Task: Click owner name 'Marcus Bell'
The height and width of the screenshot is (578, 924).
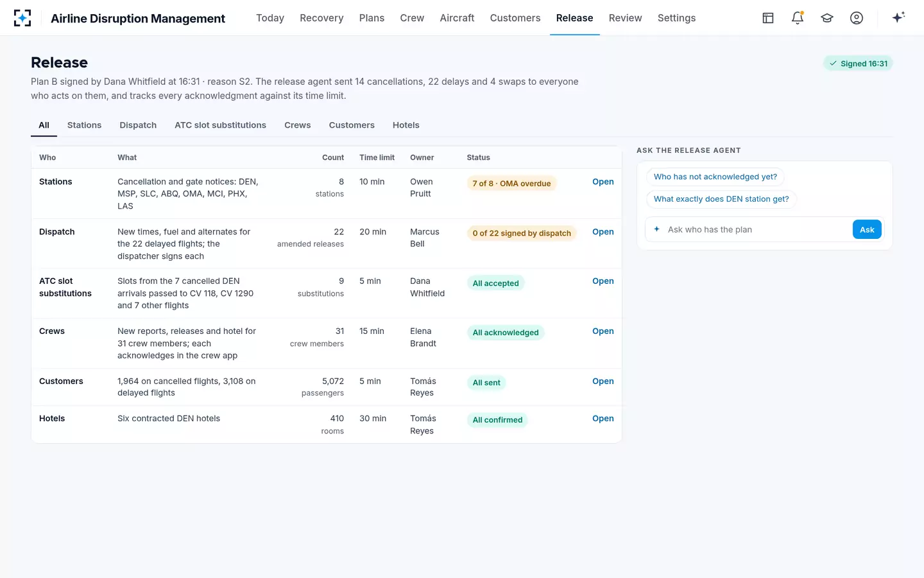Action: pos(425,238)
